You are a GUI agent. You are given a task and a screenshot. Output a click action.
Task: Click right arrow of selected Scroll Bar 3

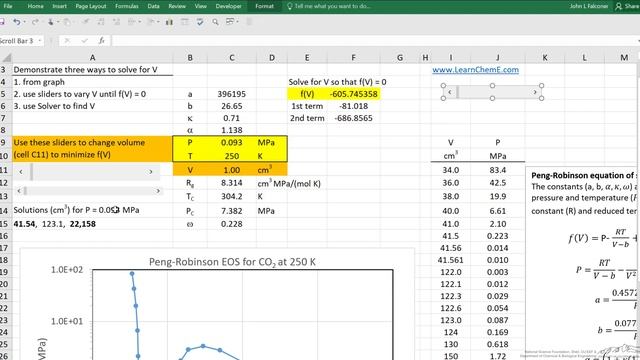tap(535, 92)
